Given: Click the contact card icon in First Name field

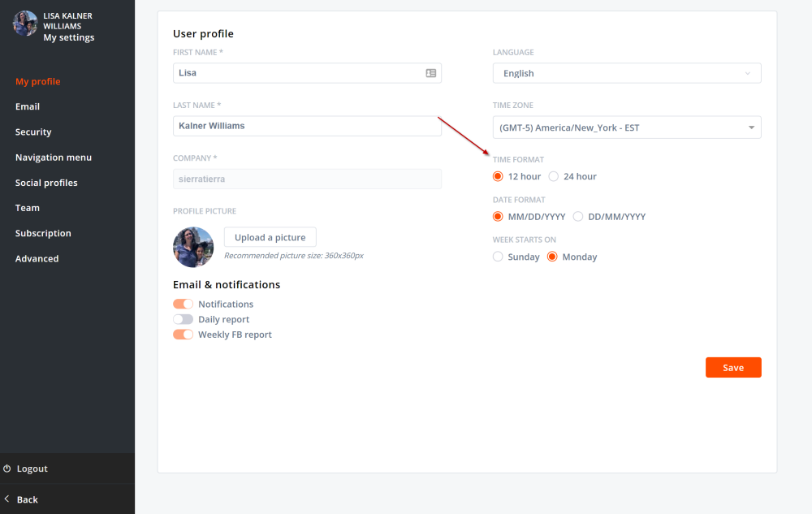Looking at the screenshot, I should click(x=431, y=73).
